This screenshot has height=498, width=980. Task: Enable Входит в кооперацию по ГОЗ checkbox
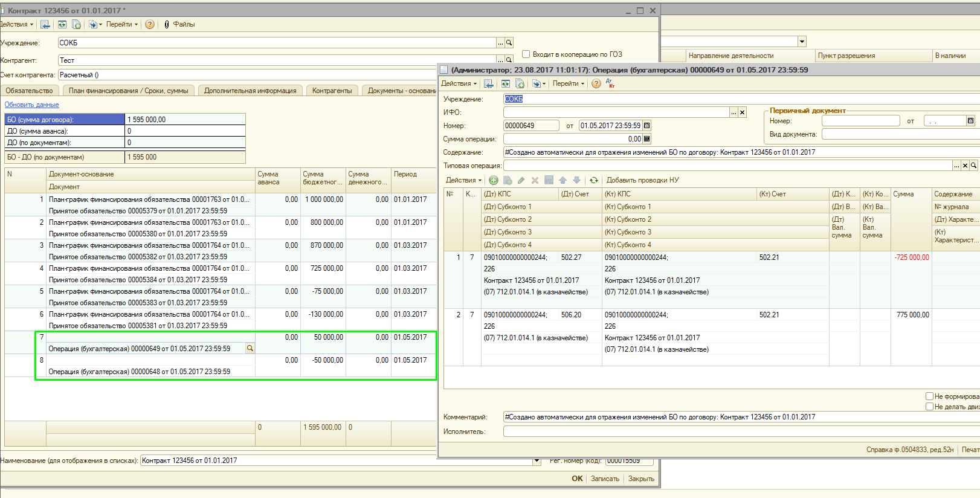coord(526,54)
